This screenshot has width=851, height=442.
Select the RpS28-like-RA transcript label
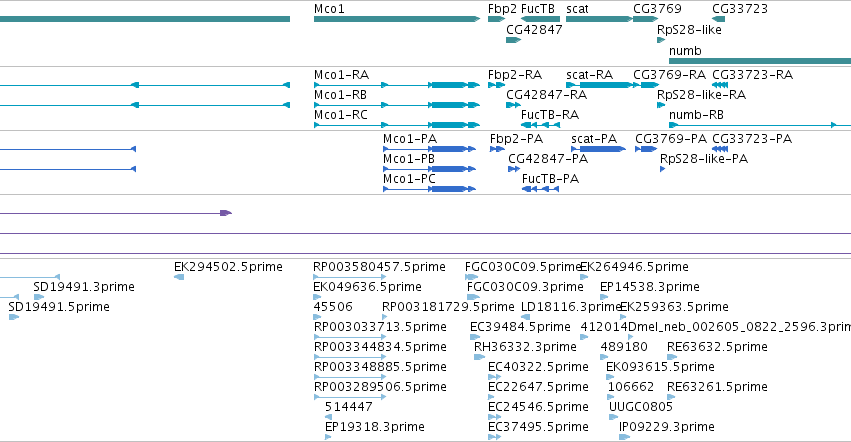click(x=701, y=94)
